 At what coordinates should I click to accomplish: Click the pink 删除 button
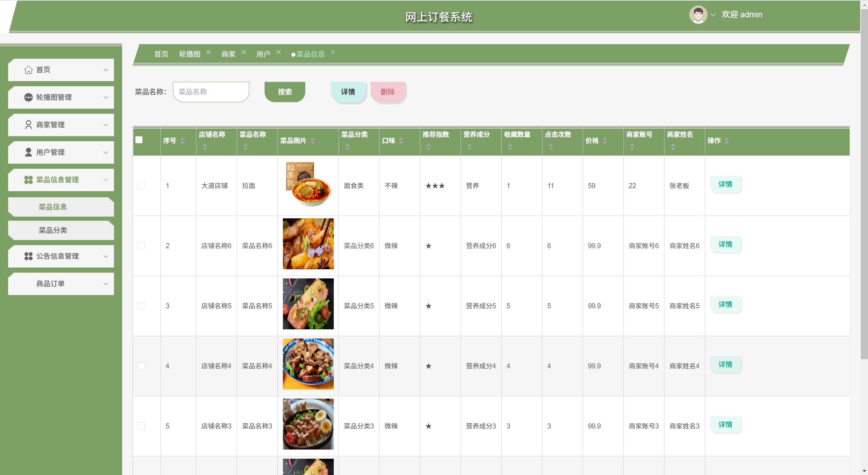pyautogui.click(x=387, y=92)
